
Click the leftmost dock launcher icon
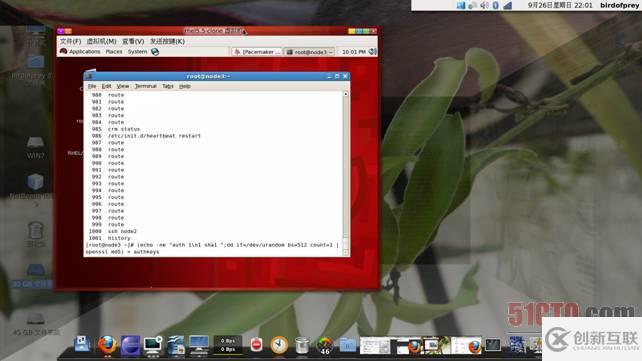coord(83,344)
